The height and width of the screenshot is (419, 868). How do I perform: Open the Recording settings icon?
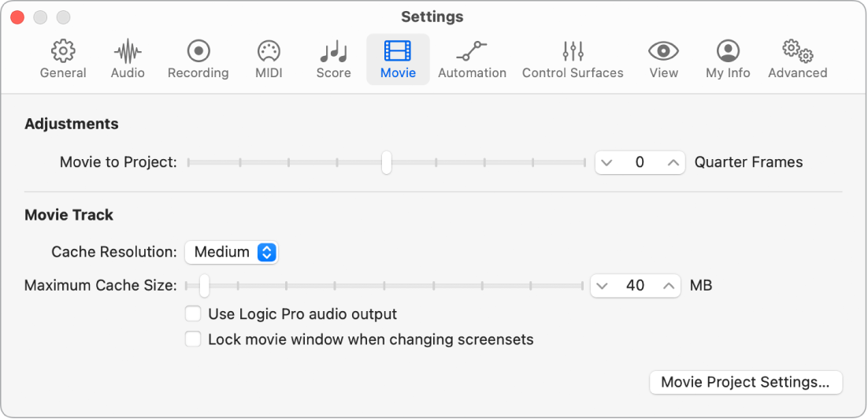pos(198,51)
